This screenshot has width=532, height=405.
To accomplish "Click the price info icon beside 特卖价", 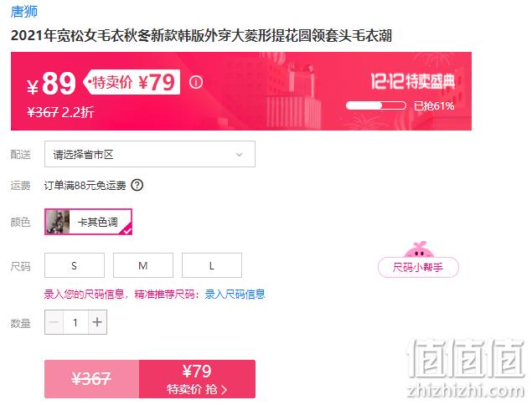I will pos(196,82).
